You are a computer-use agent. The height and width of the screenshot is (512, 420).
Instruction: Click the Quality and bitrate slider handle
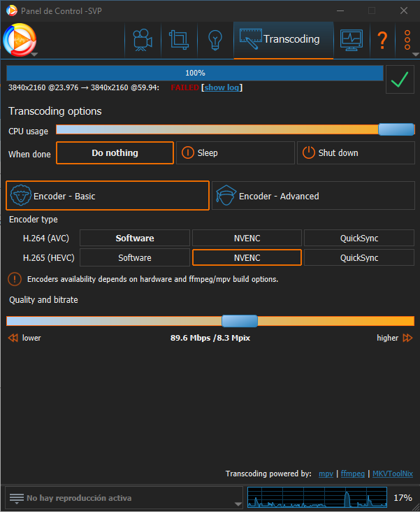click(240, 321)
